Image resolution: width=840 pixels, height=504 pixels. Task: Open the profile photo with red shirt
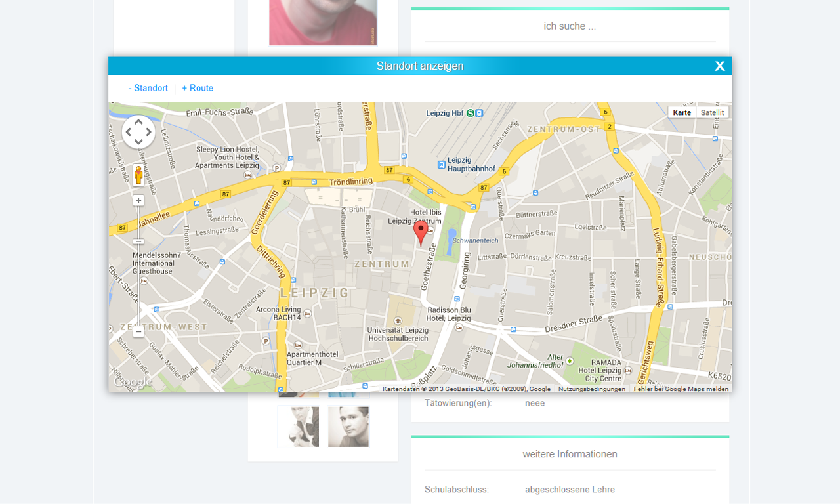[323, 22]
